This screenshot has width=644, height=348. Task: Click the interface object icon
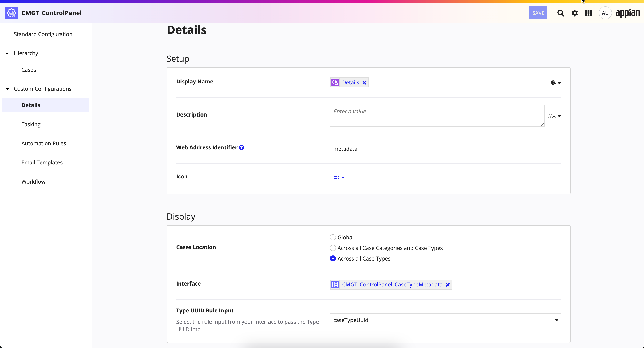click(335, 284)
